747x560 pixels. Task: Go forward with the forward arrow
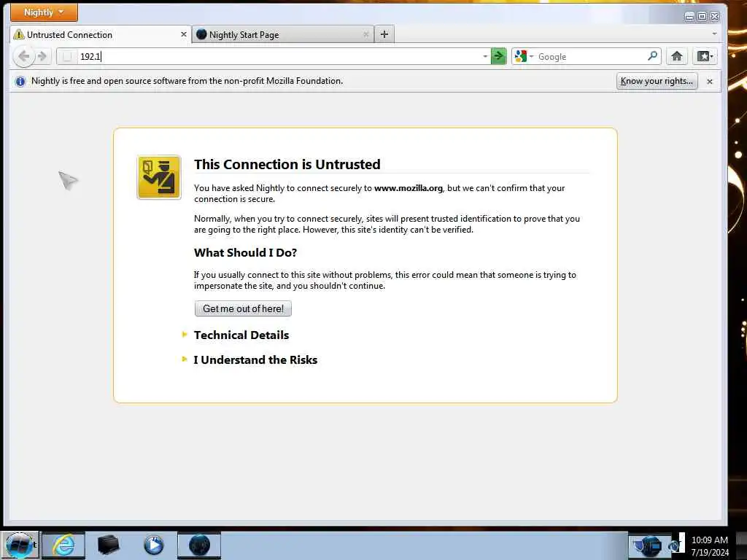(x=42, y=56)
